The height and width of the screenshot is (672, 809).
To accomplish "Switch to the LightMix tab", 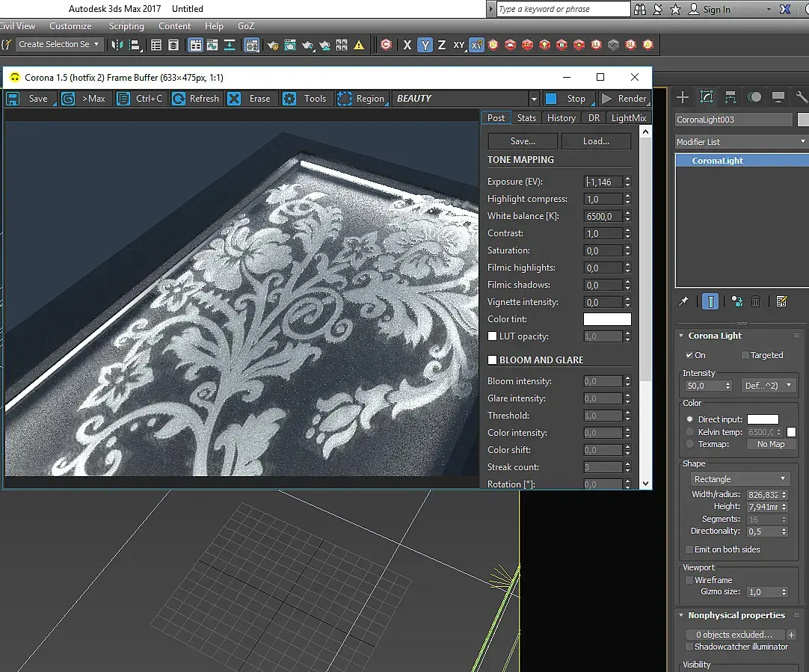I will pyautogui.click(x=628, y=117).
